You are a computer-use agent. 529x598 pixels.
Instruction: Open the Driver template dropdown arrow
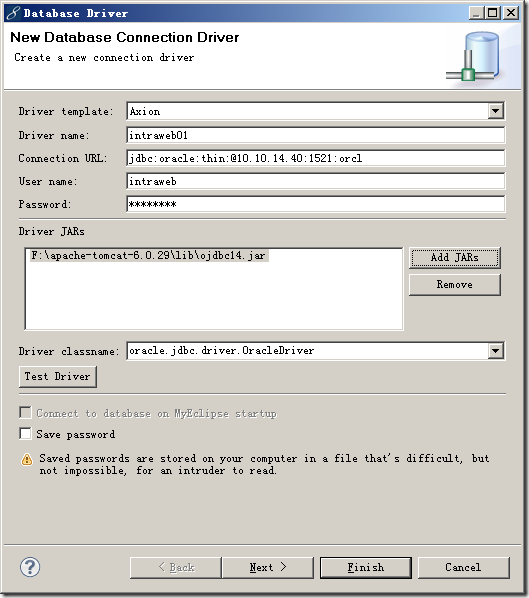[495, 111]
